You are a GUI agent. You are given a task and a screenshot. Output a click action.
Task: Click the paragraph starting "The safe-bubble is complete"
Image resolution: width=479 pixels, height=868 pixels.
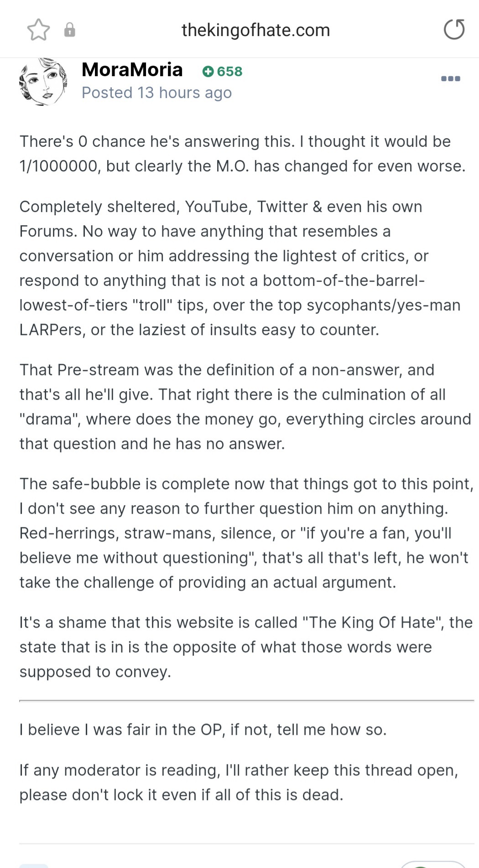click(x=247, y=533)
